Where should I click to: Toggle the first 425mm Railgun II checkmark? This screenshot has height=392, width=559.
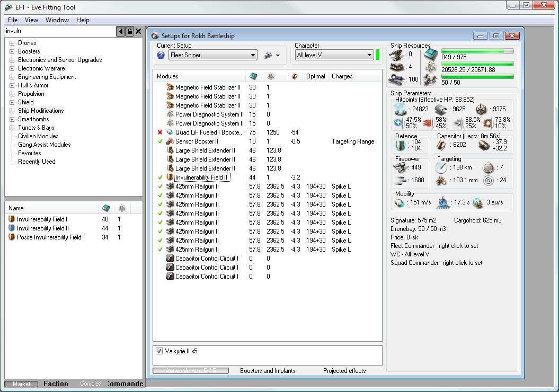click(160, 186)
